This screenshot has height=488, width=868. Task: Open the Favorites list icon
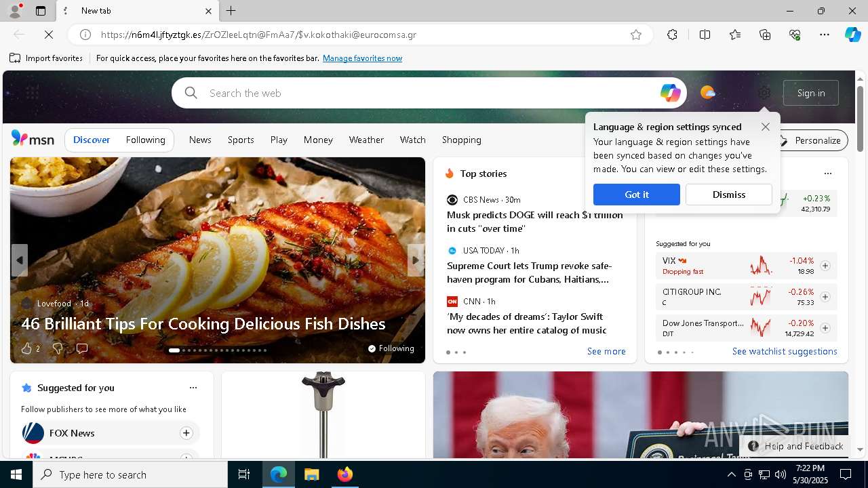[735, 35]
